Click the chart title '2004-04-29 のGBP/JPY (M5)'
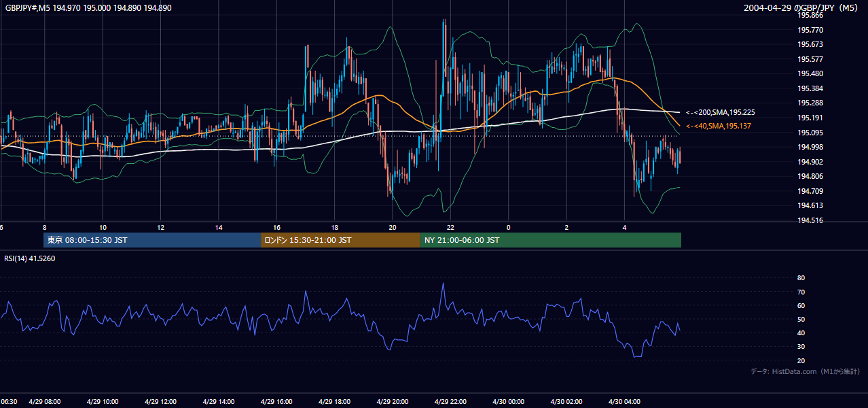The image size is (868, 408). click(x=801, y=8)
